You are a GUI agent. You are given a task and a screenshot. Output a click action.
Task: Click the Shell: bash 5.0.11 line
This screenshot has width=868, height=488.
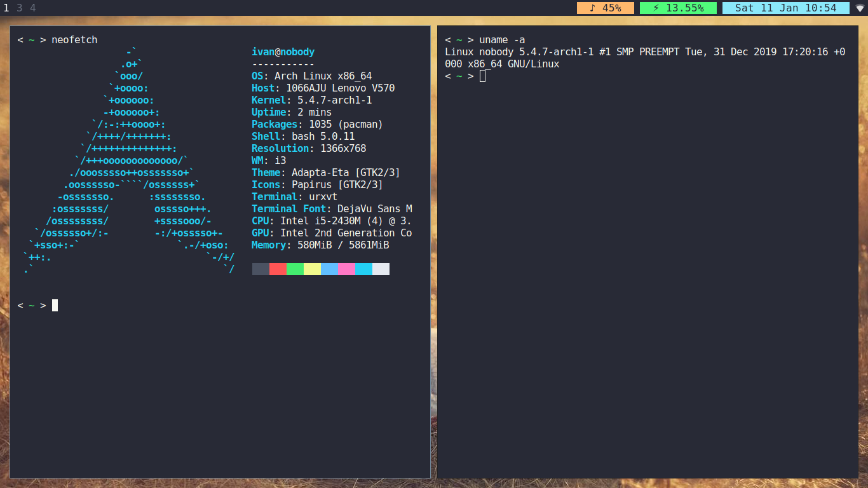(x=303, y=137)
